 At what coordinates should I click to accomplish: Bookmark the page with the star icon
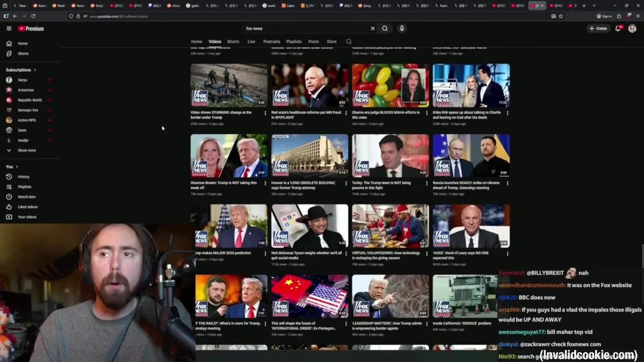[560, 16]
